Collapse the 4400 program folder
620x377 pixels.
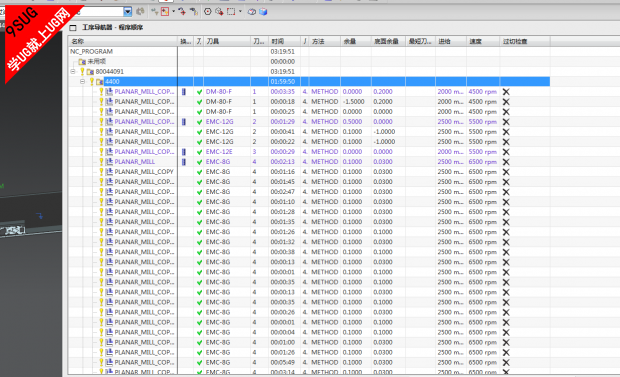click(x=82, y=81)
